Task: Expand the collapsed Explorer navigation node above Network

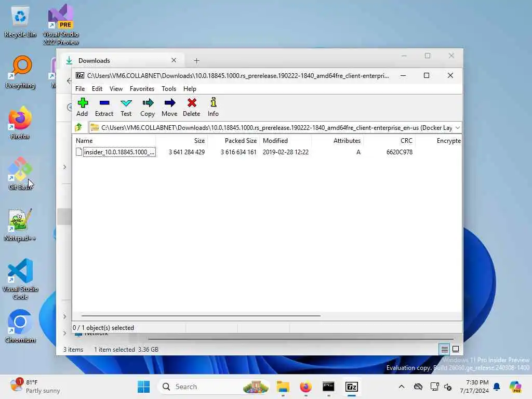Action: [64, 316]
